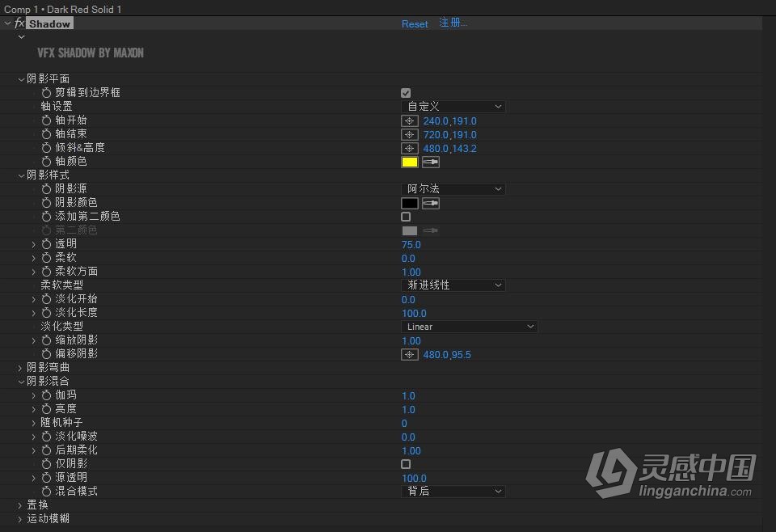Click stopwatch icon for 轴开始

tap(46, 120)
